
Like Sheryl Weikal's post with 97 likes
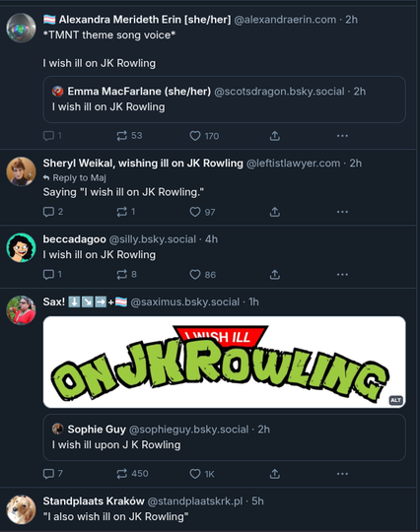[x=202, y=212]
